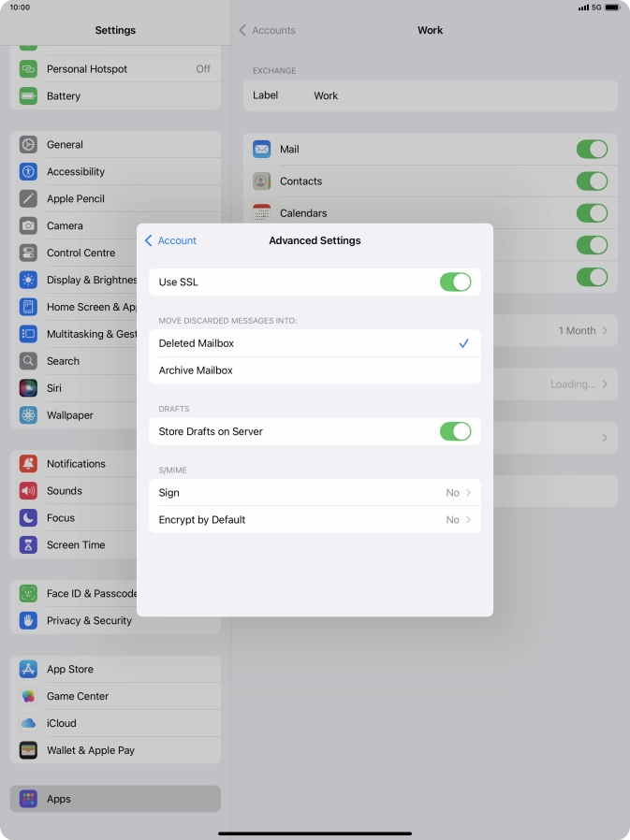This screenshot has height=840, width=630.
Task: Select Notifications in settings sidebar
Action: coord(76,464)
